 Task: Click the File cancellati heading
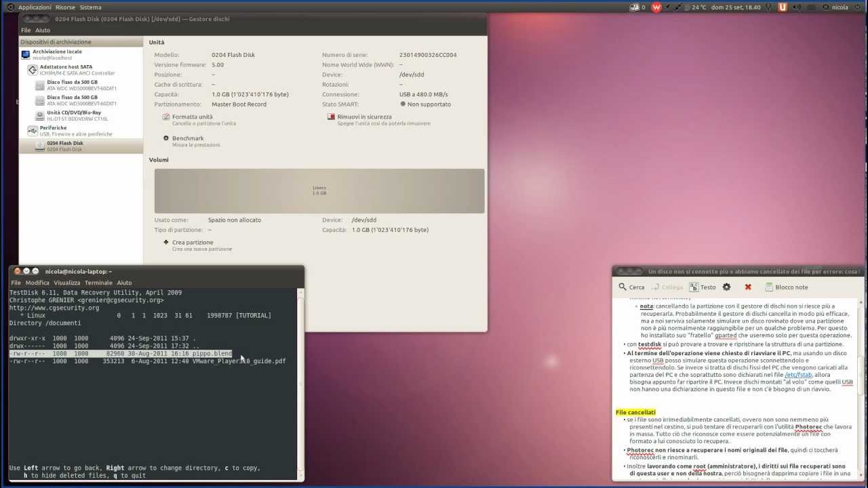636,412
